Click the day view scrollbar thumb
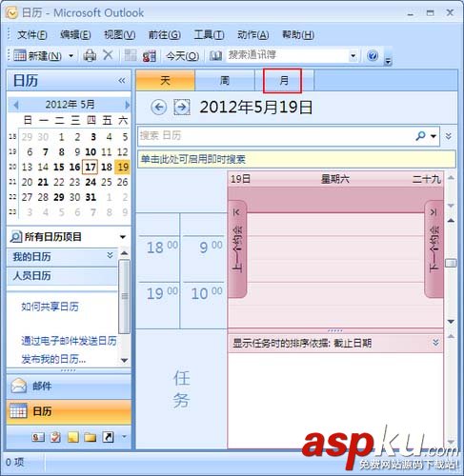 451,263
